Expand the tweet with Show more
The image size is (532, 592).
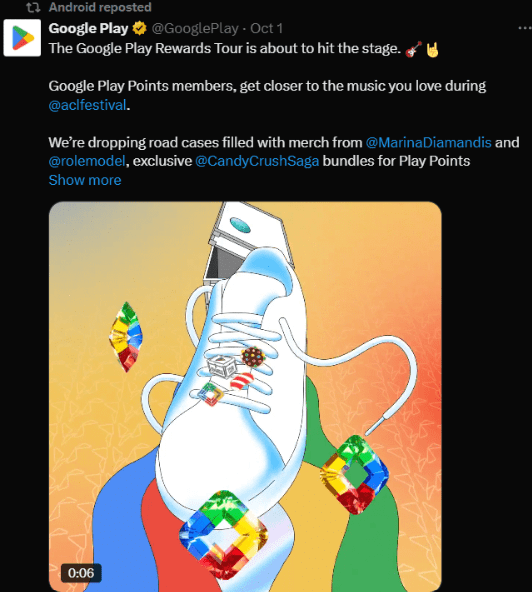85,180
